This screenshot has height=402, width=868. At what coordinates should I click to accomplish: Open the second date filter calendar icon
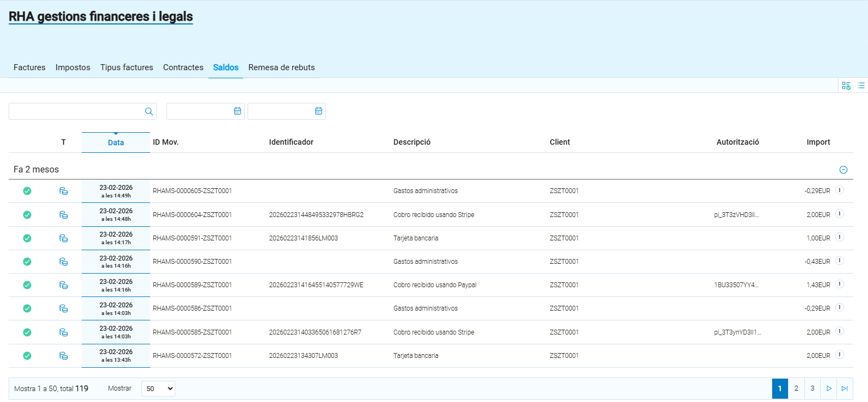(x=318, y=111)
